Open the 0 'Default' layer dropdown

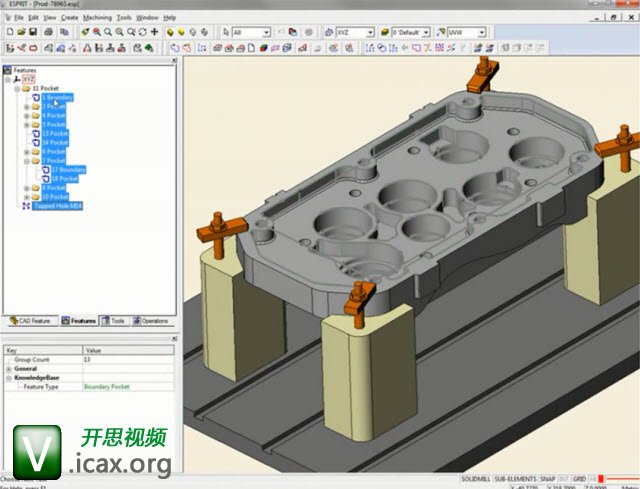(426, 32)
